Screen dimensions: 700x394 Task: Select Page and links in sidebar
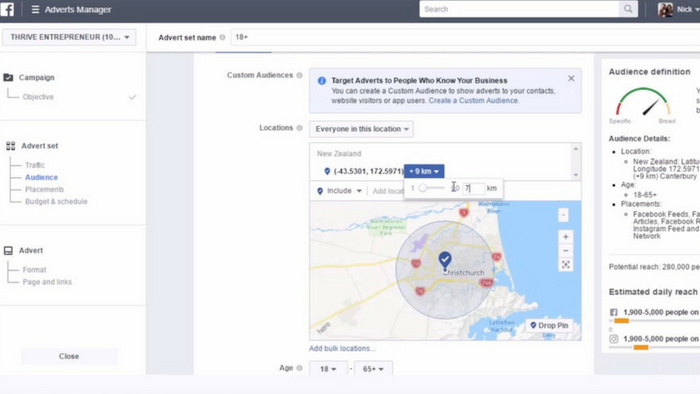pos(47,282)
